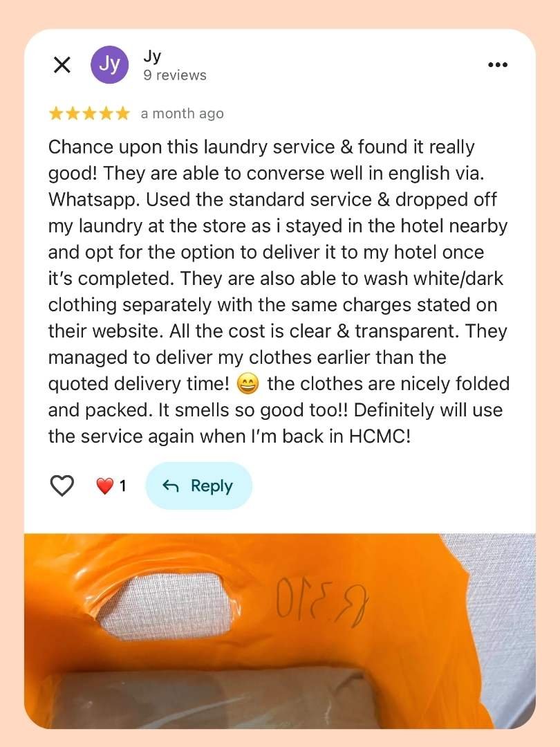The height and width of the screenshot is (747, 560).
Task: Like the review with the heart outline
Action: 62,486
